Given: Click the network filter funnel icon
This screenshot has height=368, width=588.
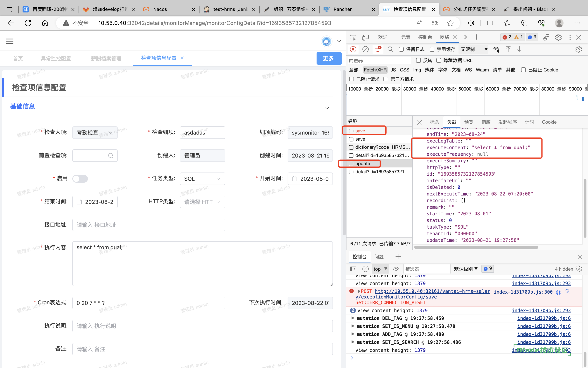Looking at the screenshot, I should point(378,49).
